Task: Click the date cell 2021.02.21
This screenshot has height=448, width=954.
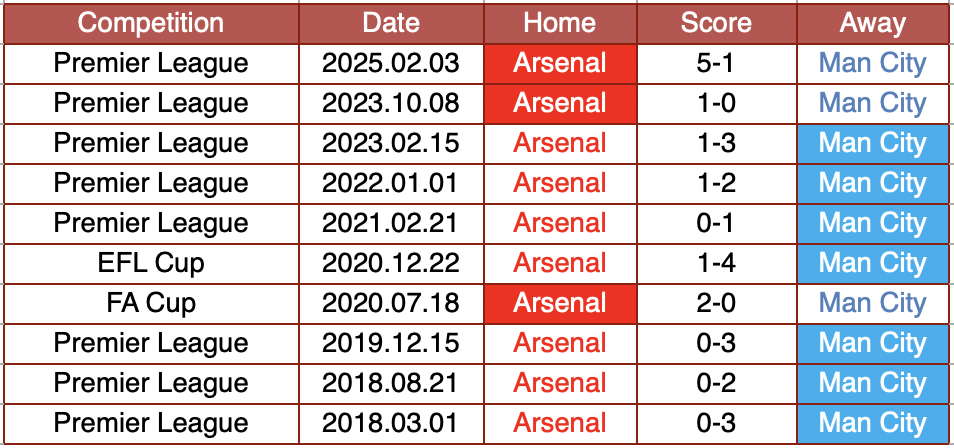Action: (391, 223)
